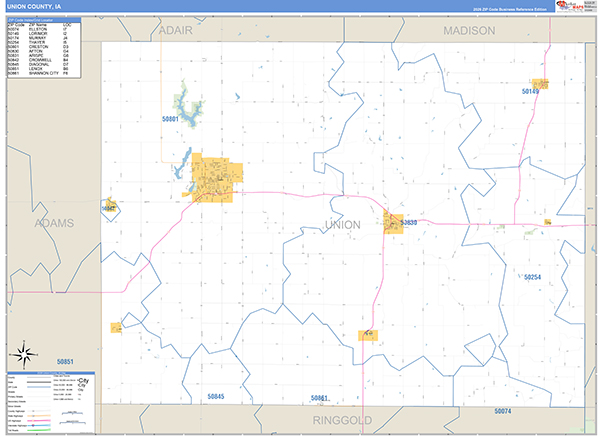The width and height of the screenshot is (600, 436).
Task: Click the 50149 ZIP label on the map
Action: point(530,91)
